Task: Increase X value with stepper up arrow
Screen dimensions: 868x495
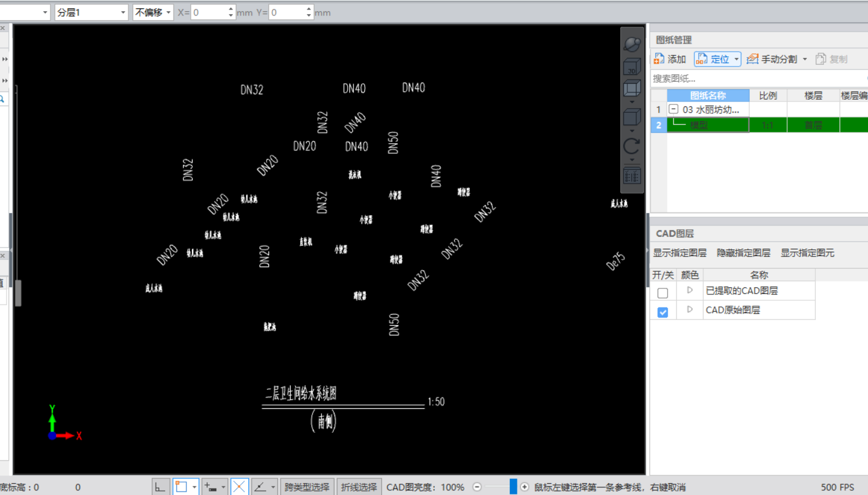Action: pyautogui.click(x=231, y=8)
